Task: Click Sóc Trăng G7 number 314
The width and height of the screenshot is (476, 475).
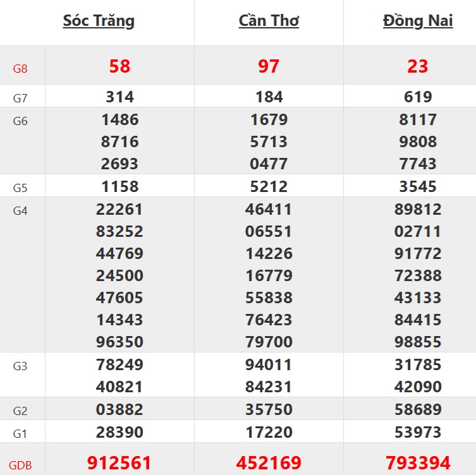Action: coord(119,97)
